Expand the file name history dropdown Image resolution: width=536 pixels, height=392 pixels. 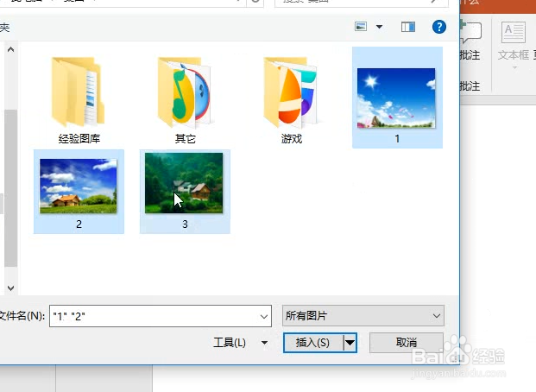pos(264,316)
